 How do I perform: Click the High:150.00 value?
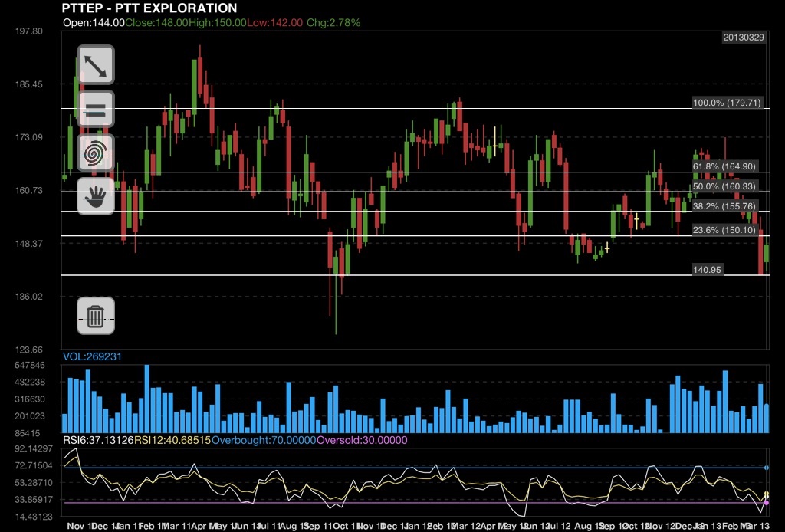[x=217, y=22]
